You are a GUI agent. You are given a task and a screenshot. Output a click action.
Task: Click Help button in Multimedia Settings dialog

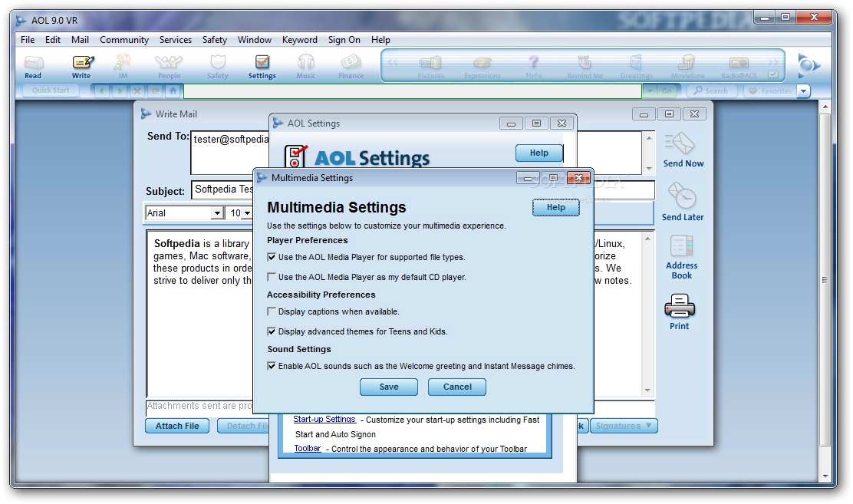[x=556, y=207]
